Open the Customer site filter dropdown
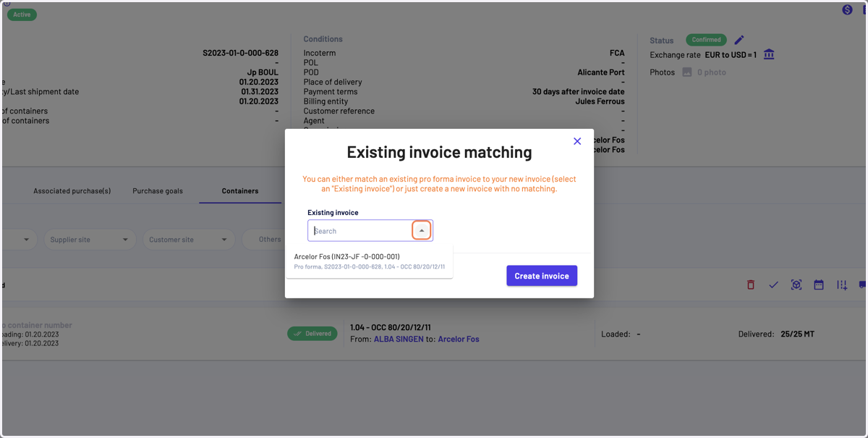Viewport: 868px width, 438px height. [x=188, y=240]
